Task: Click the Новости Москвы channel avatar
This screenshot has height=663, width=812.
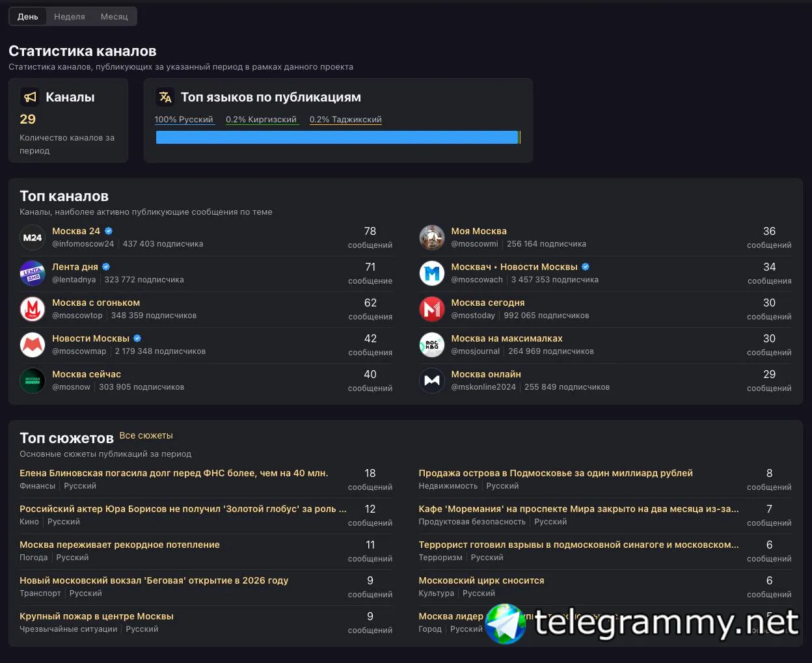Action: tap(33, 345)
